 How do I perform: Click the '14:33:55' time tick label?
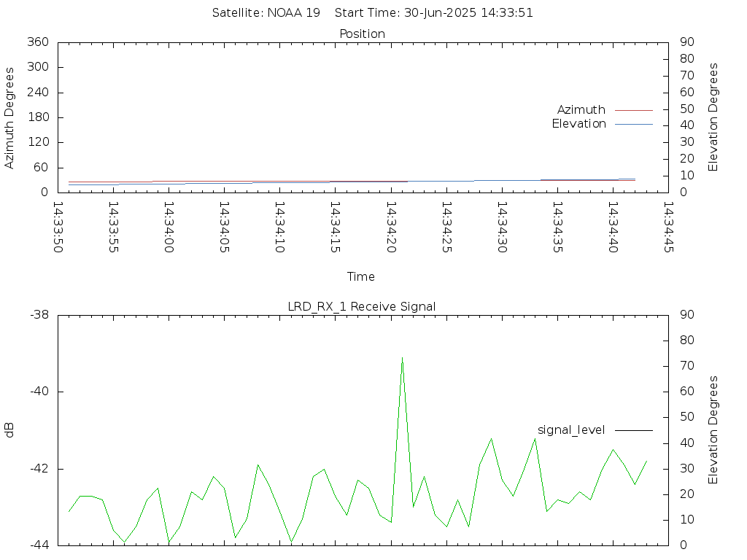point(113,227)
